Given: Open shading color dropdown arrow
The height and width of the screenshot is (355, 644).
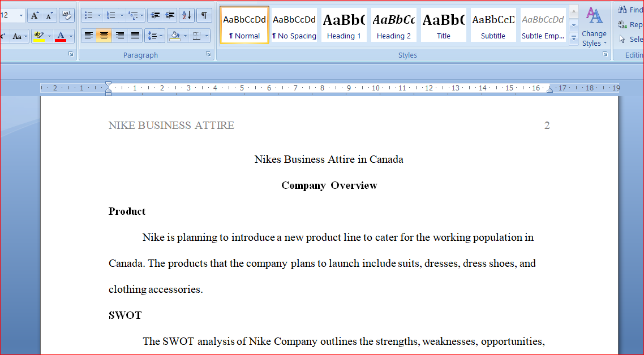Looking at the screenshot, I should tap(185, 36).
